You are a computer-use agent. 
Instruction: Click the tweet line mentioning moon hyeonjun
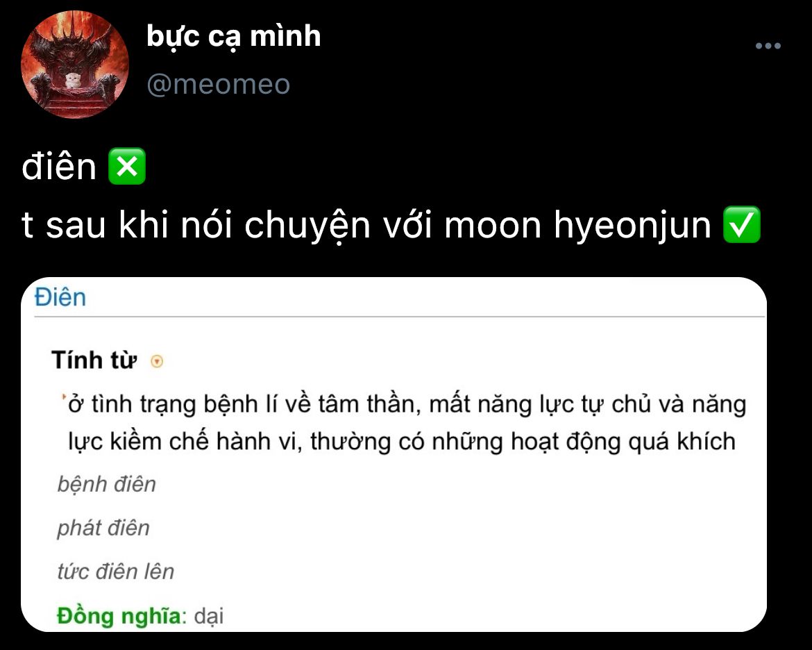[391, 225]
